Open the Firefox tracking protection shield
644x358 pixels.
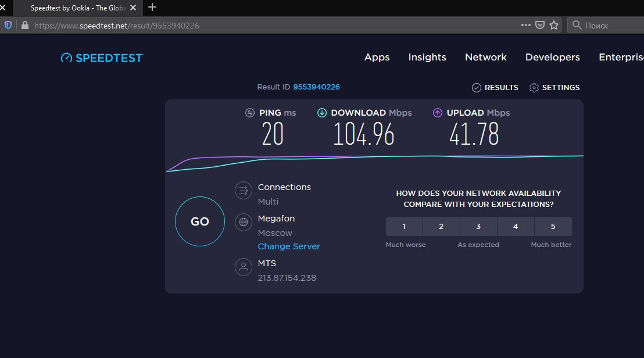[x=8, y=25]
